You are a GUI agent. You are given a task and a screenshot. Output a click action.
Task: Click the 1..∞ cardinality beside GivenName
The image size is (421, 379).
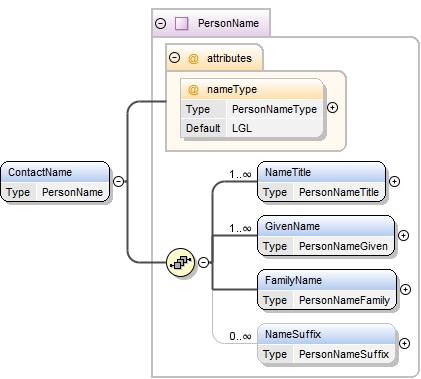[240, 228]
